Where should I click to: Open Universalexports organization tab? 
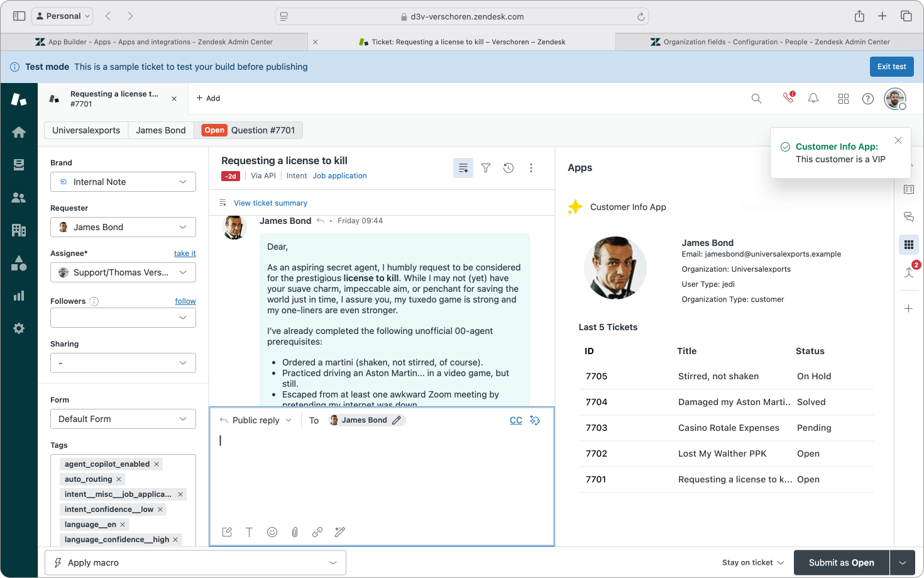coord(86,130)
